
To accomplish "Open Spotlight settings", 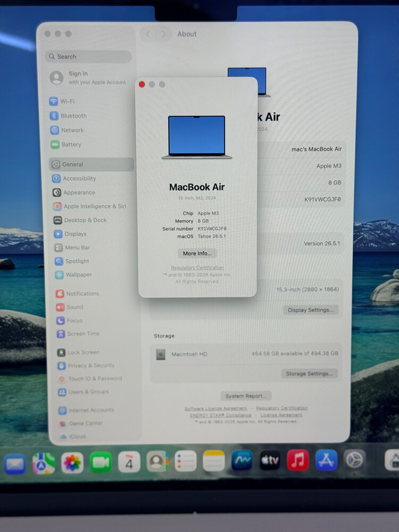I will (x=72, y=261).
